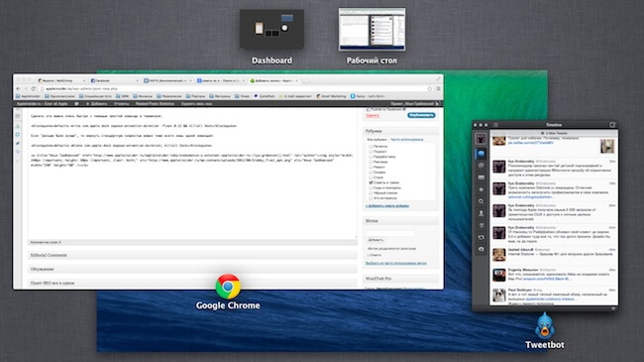The height and width of the screenshot is (362, 644).
Task: Check the Чёрный список category checkbox
Action: [371, 192]
